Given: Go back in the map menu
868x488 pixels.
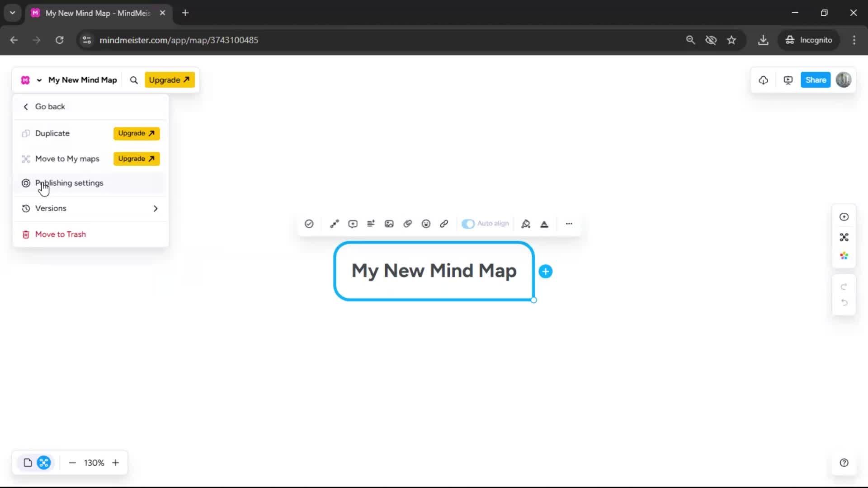Looking at the screenshot, I should click(x=90, y=107).
